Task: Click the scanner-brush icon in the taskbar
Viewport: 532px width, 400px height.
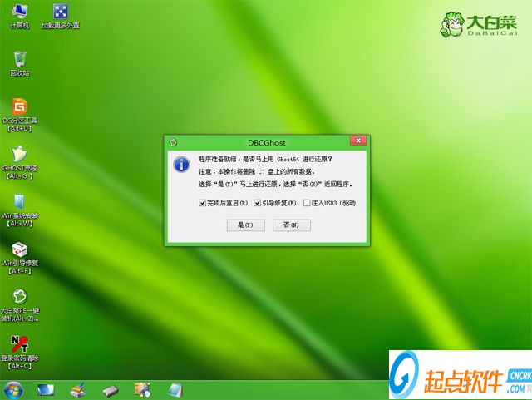Action: tap(77, 390)
